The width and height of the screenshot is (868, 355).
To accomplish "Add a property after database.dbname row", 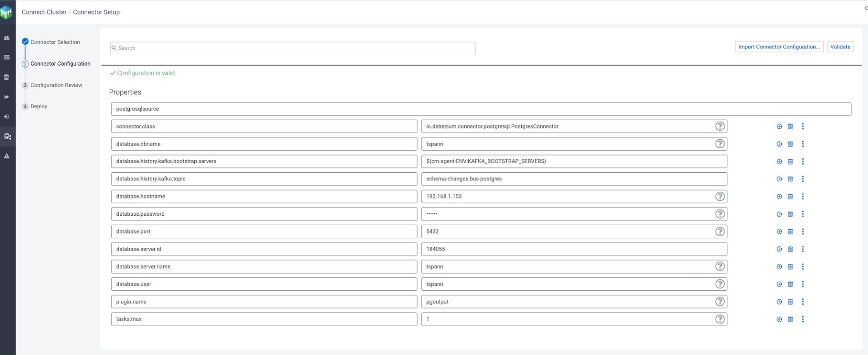I will [779, 144].
